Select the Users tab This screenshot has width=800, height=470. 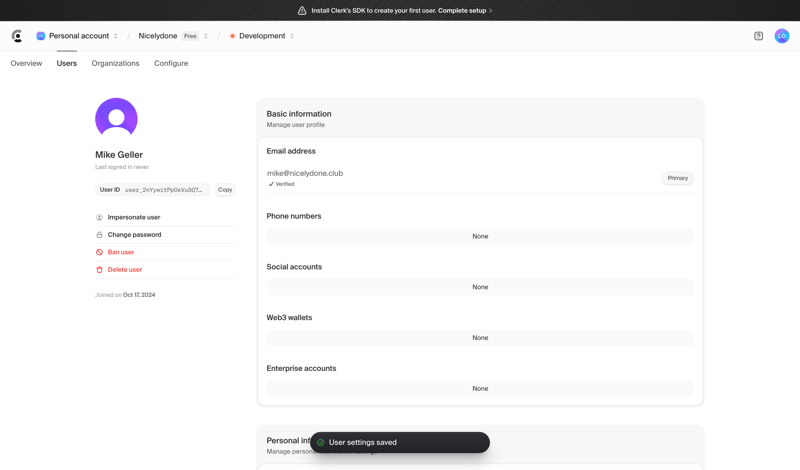click(x=67, y=63)
